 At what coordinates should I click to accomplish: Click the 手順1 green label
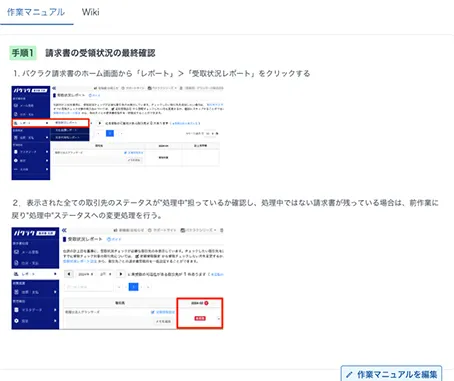pyautogui.click(x=23, y=53)
